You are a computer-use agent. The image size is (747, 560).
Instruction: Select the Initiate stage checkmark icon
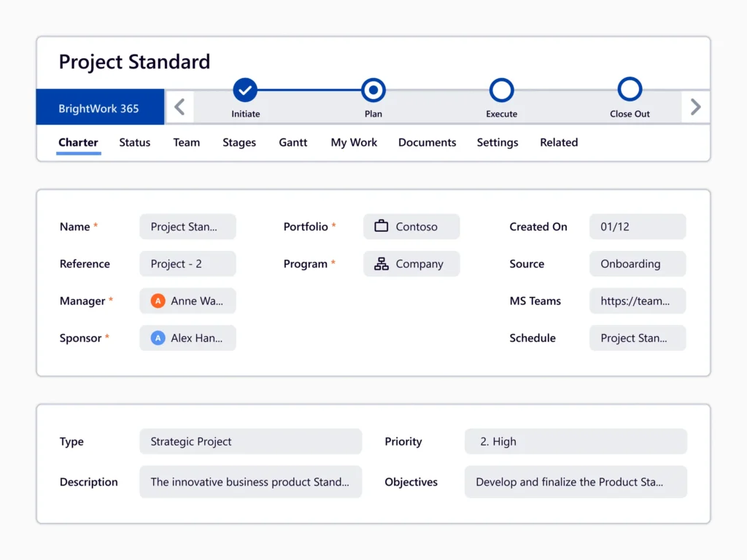tap(245, 90)
